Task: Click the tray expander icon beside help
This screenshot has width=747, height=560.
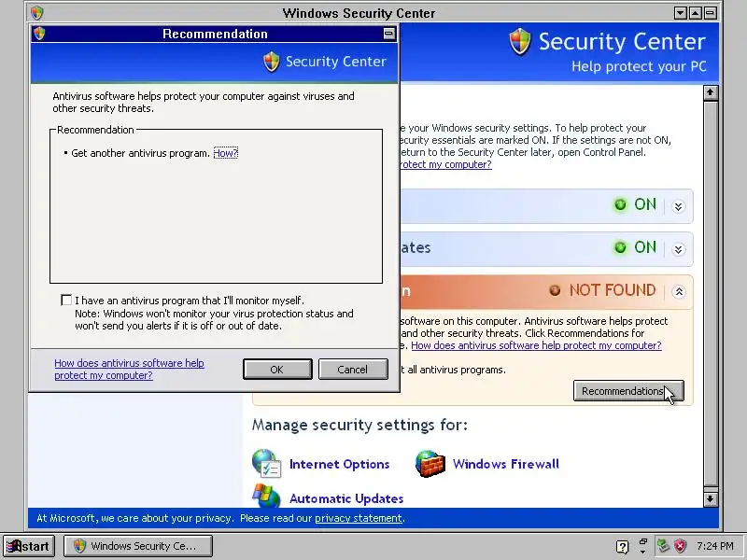Action: pos(643,546)
